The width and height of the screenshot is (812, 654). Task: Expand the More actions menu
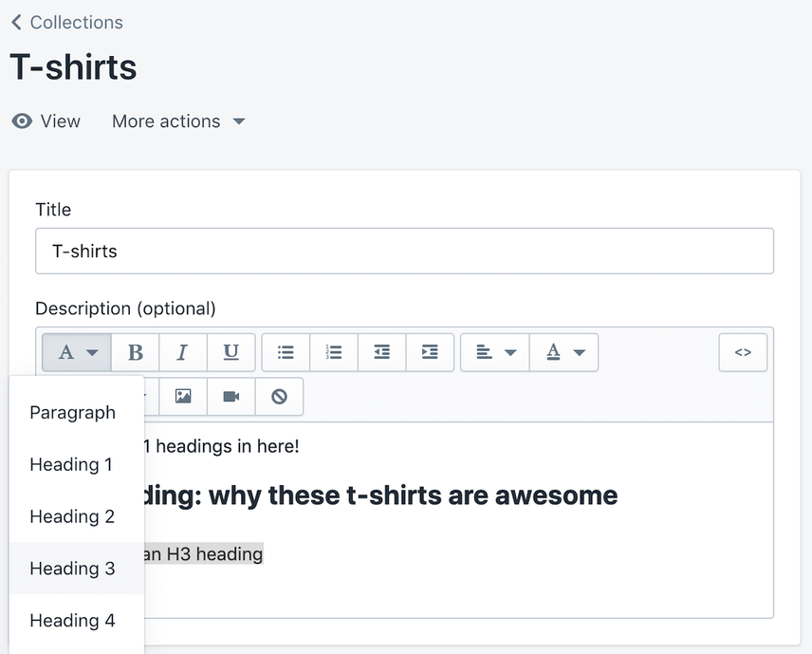coord(178,121)
